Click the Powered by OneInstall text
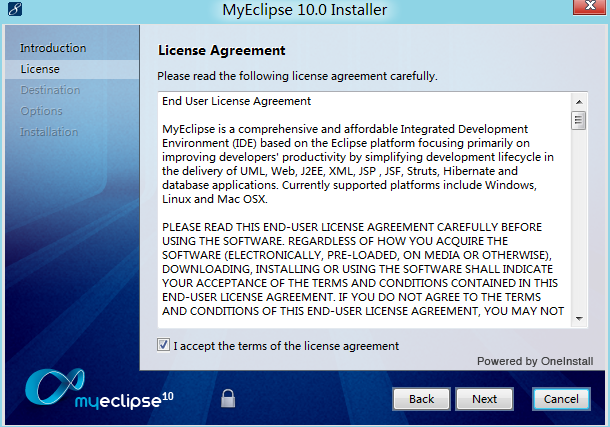 point(535,361)
